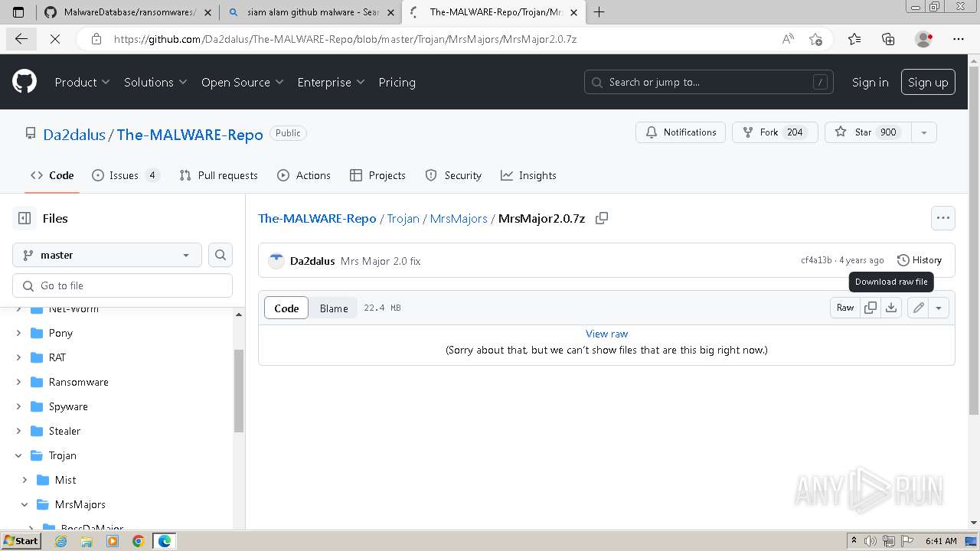Open browser profile avatar
Screen dimensions: 980x551
(924, 39)
